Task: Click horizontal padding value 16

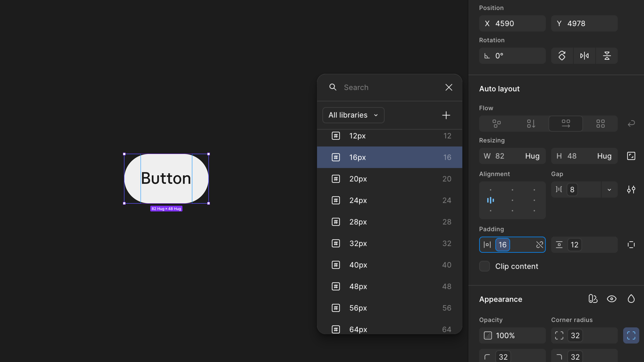Action: click(502, 245)
